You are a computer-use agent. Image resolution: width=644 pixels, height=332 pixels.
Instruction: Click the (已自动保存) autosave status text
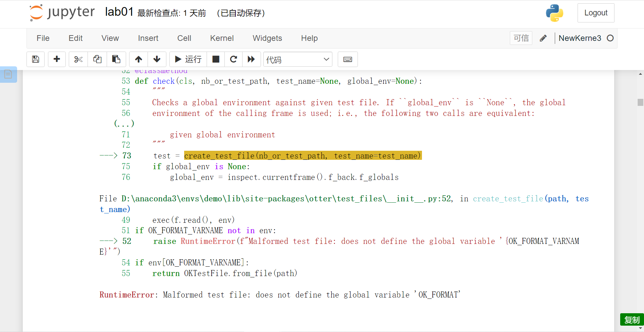point(241,13)
